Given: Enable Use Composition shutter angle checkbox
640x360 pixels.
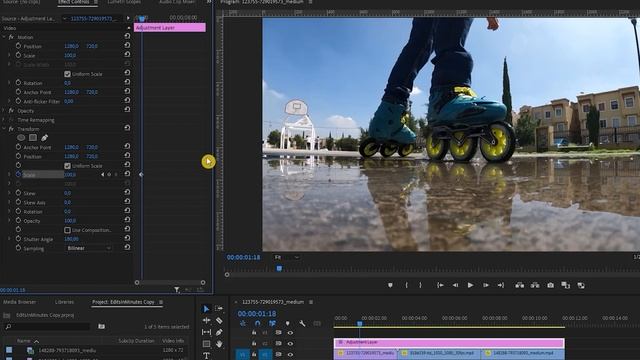Looking at the screenshot, I should tap(67, 230).
